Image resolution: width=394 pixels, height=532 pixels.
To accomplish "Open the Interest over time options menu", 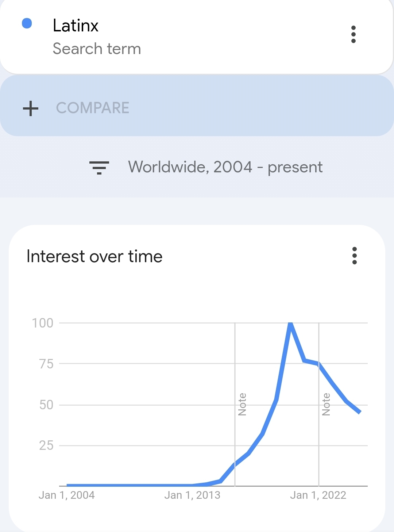I will (354, 256).
